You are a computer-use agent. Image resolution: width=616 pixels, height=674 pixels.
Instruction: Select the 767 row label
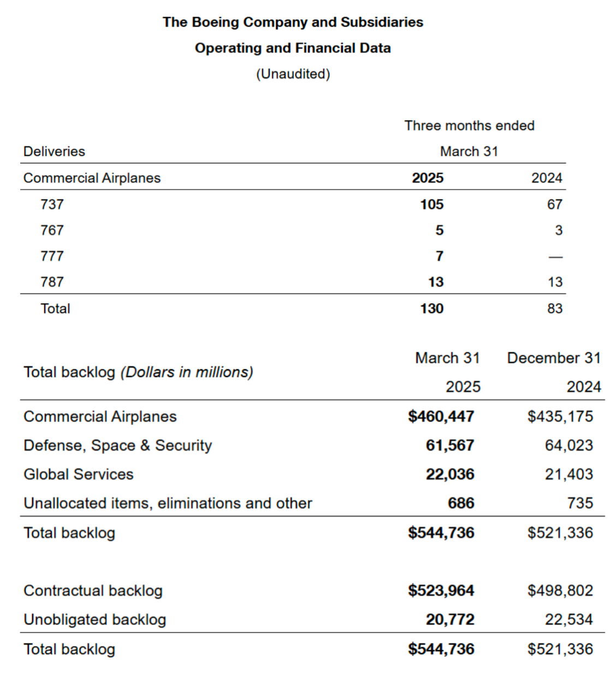[x=52, y=230]
